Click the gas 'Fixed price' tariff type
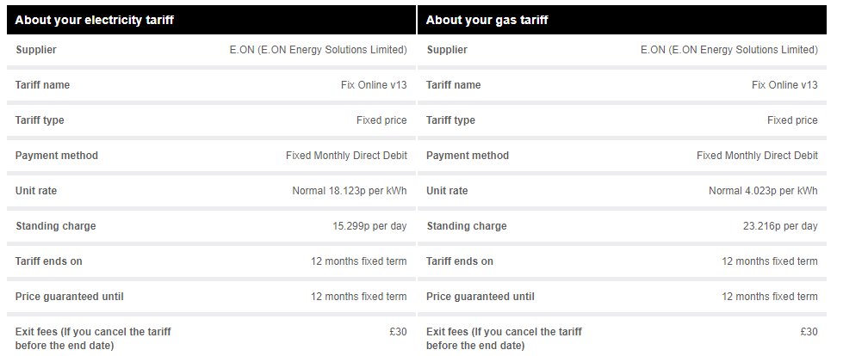The width and height of the screenshot is (868, 356). (792, 120)
